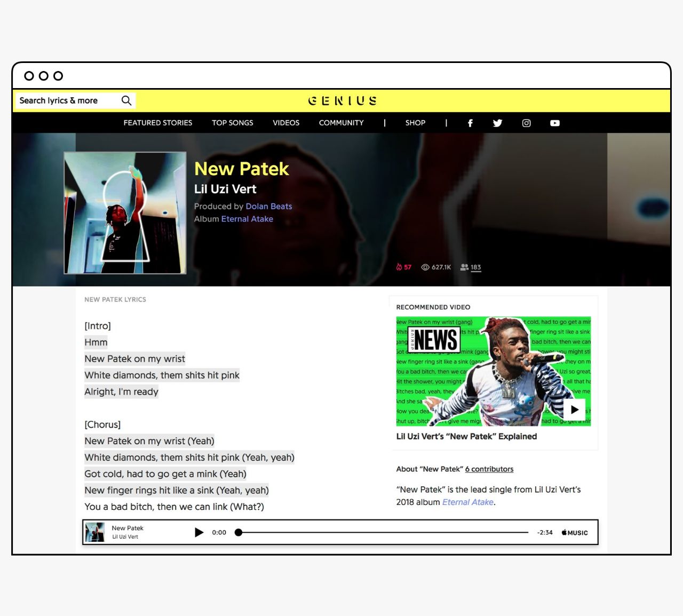Open Lil Uzi Vert's "New Patek" Explained title

click(x=466, y=436)
